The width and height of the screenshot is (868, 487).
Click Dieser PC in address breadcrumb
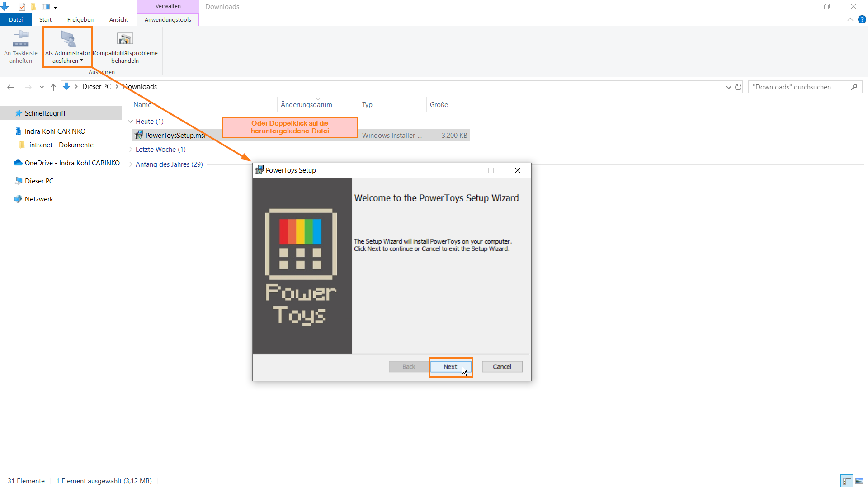point(96,87)
